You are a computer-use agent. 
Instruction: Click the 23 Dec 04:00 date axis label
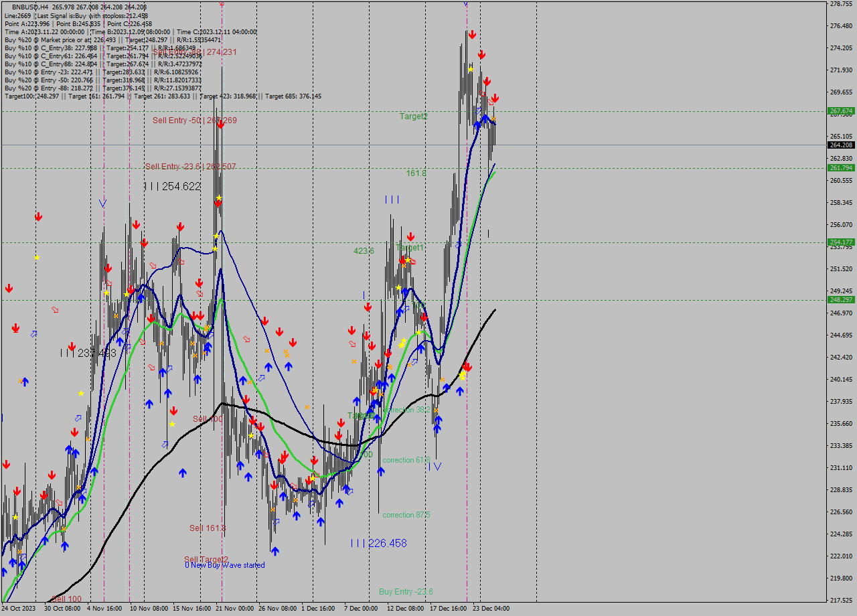[491, 609]
